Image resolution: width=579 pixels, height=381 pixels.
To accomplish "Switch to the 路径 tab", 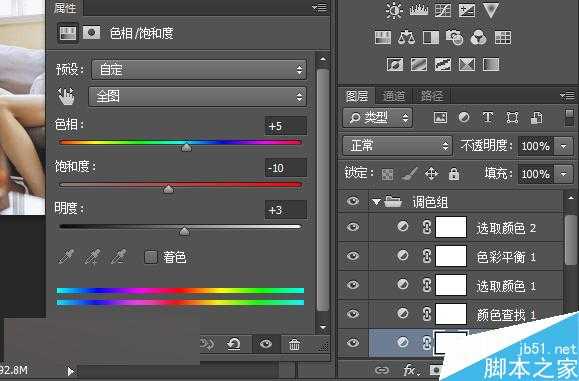I will pyautogui.click(x=432, y=96).
